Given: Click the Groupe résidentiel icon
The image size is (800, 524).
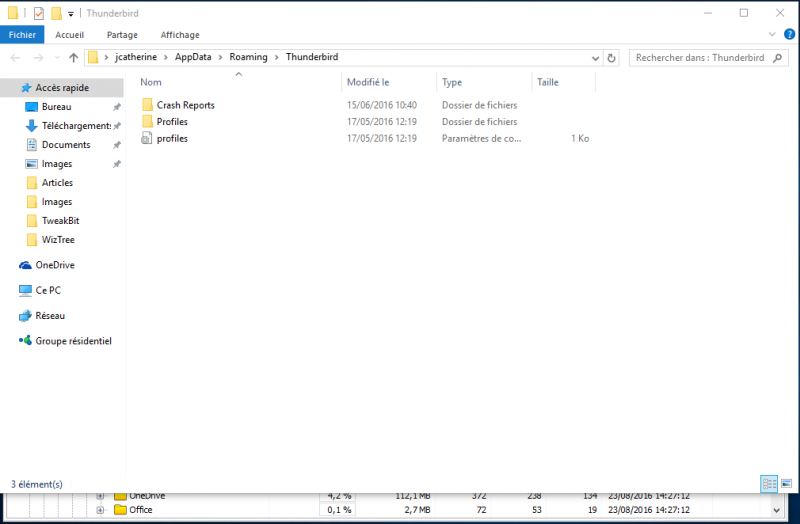Looking at the screenshot, I should [x=25, y=341].
